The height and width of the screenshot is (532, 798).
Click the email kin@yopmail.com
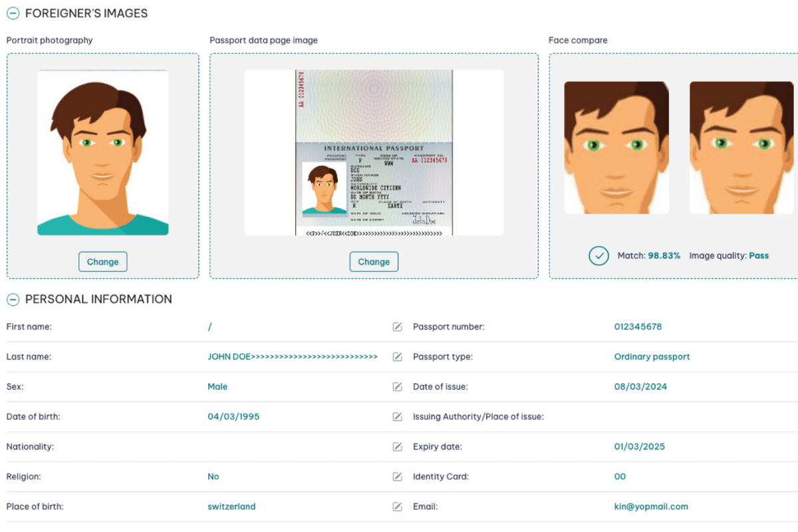tap(651, 506)
